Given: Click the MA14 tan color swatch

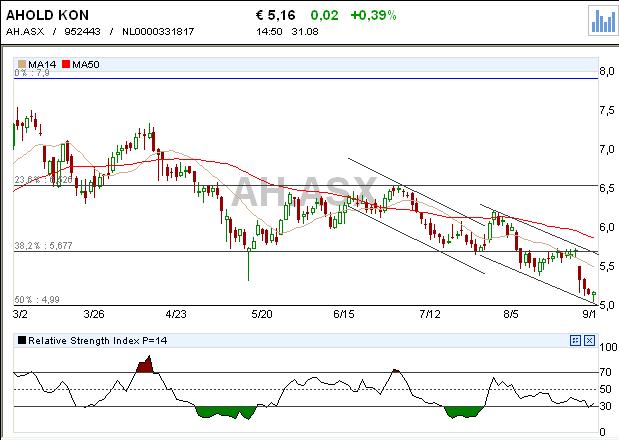Looking at the screenshot, I should [22, 64].
